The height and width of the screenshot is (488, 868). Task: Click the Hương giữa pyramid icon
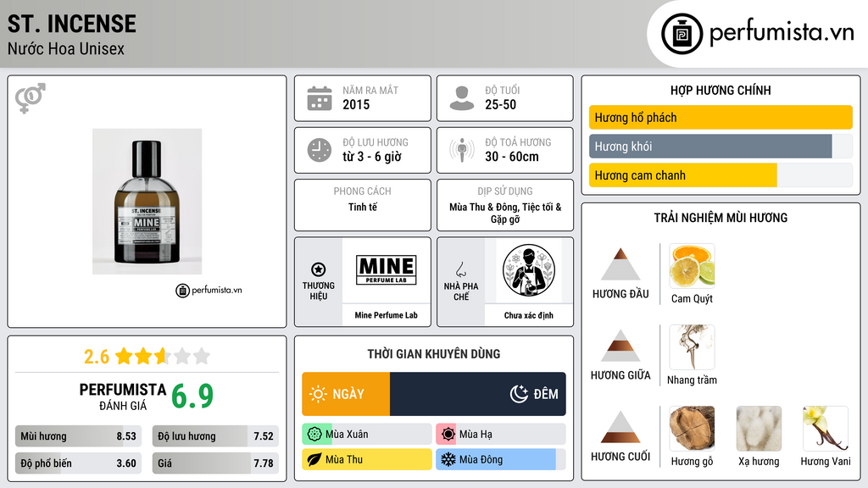pyautogui.click(x=620, y=346)
